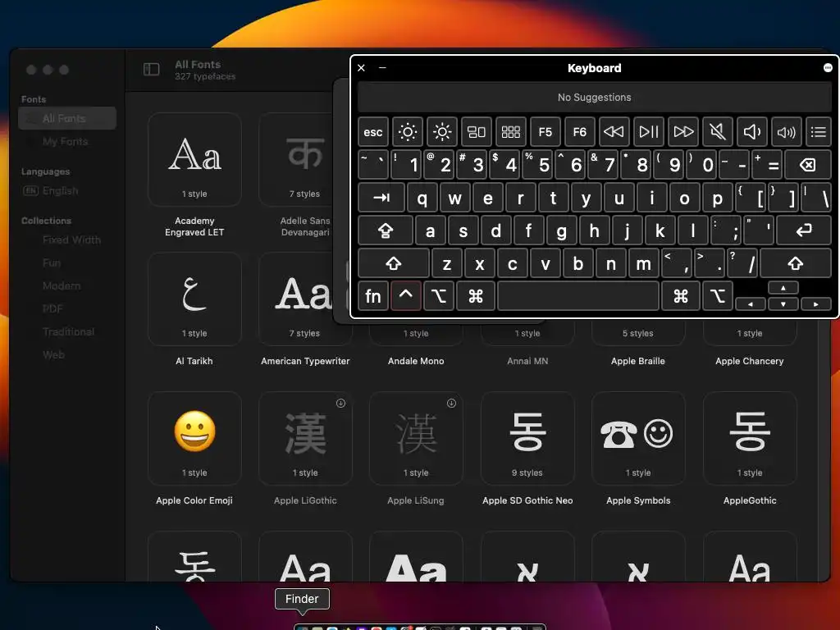Viewport: 840px width, 630px height.
Task: Click the fast-forward media key
Action: (683, 132)
